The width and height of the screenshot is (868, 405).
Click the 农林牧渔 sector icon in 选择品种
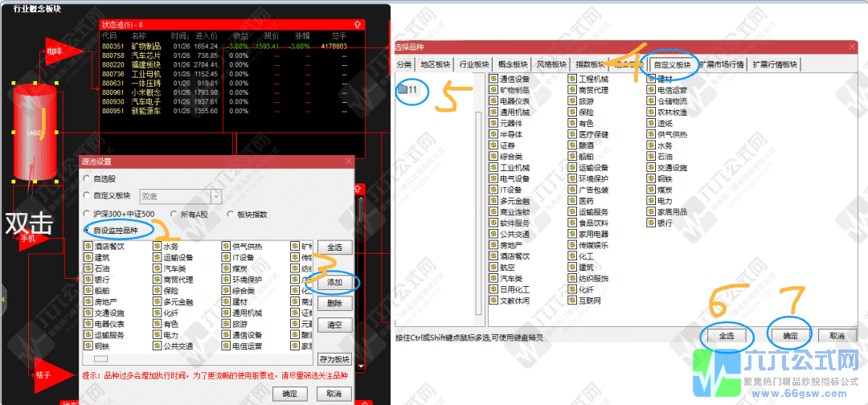[x=651, y=112]
